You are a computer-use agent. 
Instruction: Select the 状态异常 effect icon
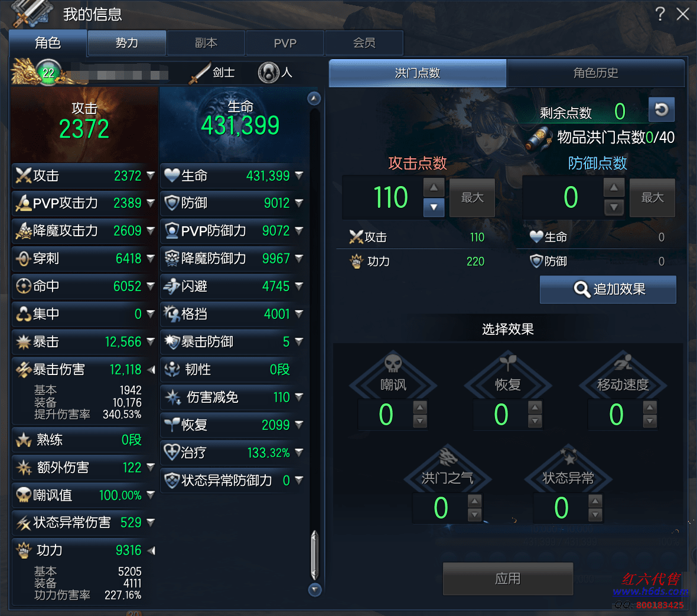click(x=568, y=457)
